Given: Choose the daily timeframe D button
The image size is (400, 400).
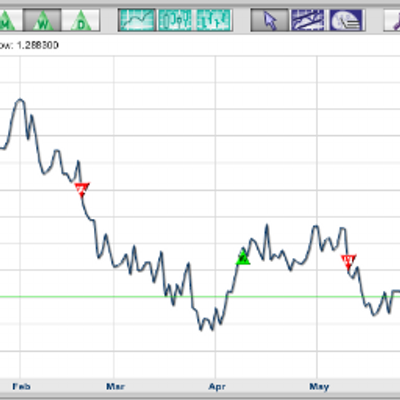Looking at the screenshot, I should 81,20.
